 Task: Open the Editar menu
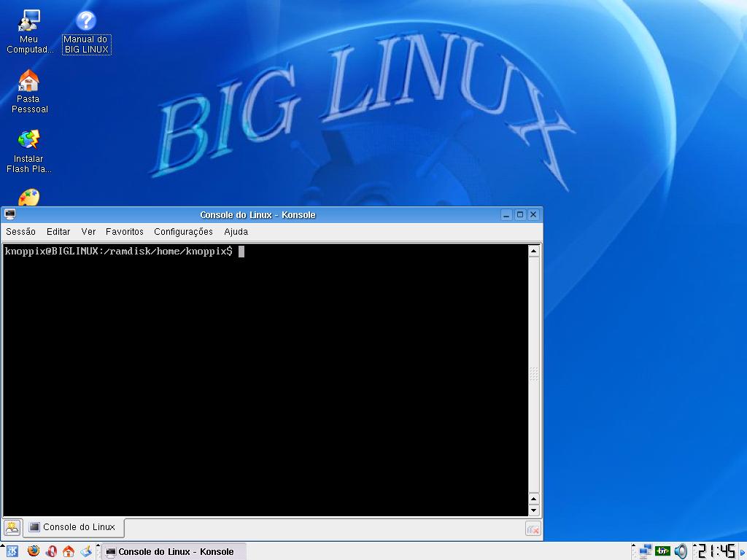click(58, 231)
